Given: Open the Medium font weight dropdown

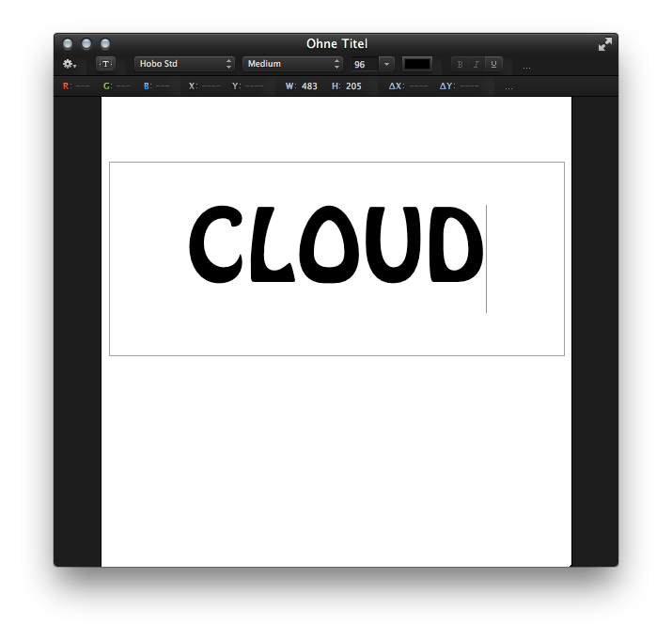Looking at the screenshot, I should point(292,64).
